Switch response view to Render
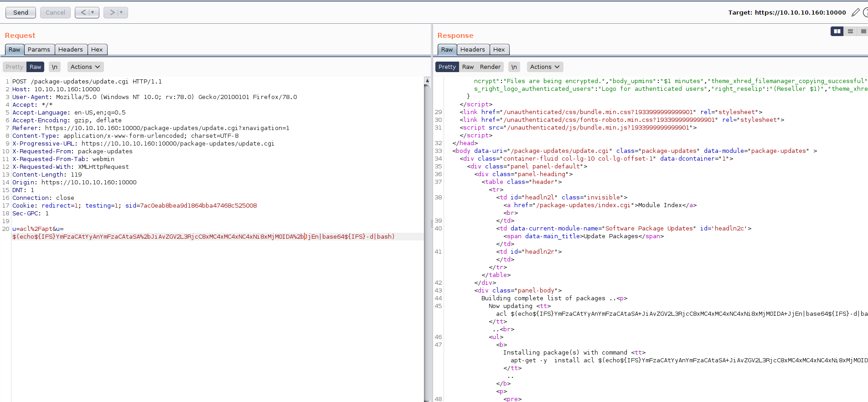 [x=490, y=67]
